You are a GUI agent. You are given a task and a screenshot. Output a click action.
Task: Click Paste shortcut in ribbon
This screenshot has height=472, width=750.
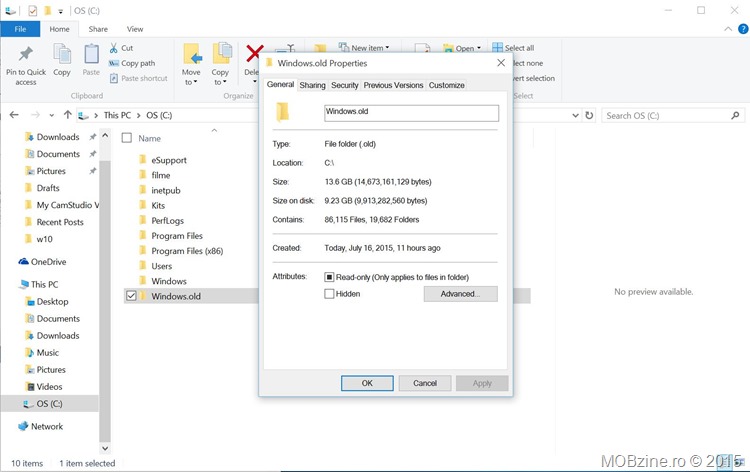click(138, 78)
